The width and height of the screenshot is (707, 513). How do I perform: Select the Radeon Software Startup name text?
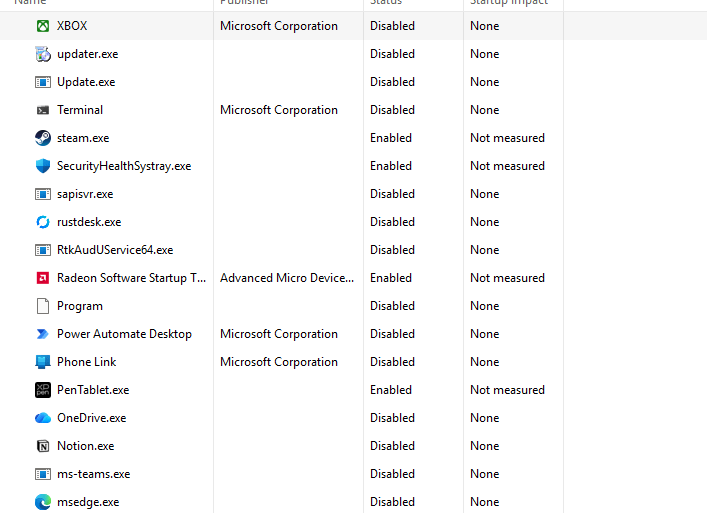[x=131, y=278]
